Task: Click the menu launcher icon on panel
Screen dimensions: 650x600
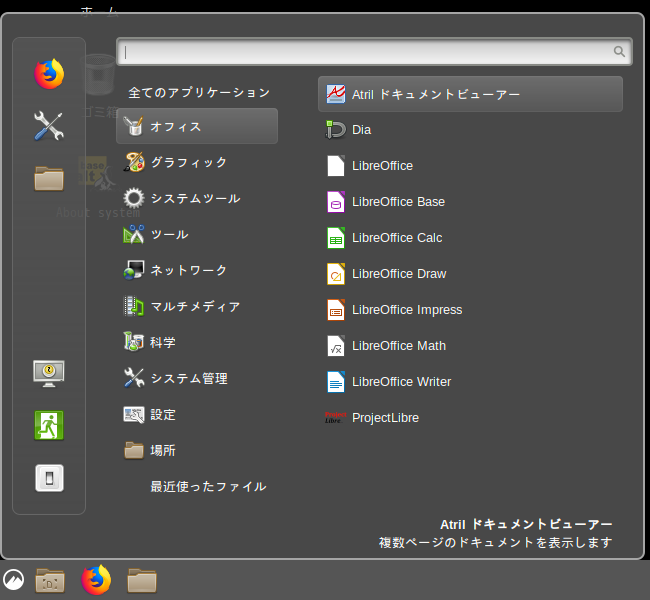Action: point(13,579)
